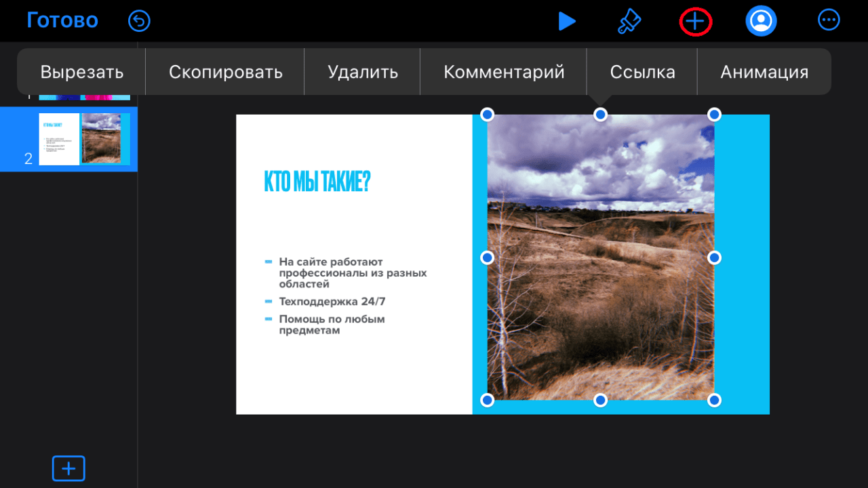Click the undo arrow icon
This screenshot has height=488, width=868.
(x=139, y=21)
